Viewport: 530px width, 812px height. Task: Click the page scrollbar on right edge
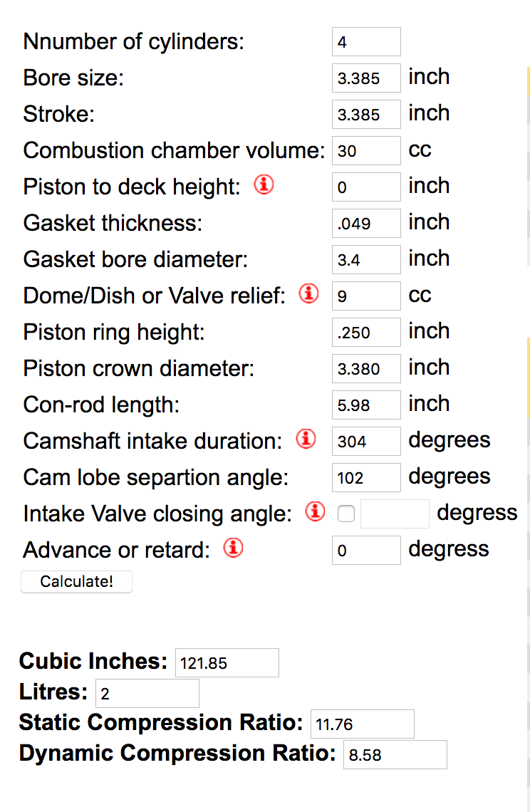[x=528, y=406]
